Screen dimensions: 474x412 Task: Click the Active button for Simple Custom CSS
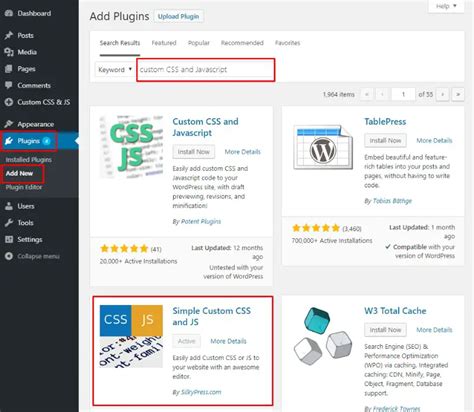187,341
